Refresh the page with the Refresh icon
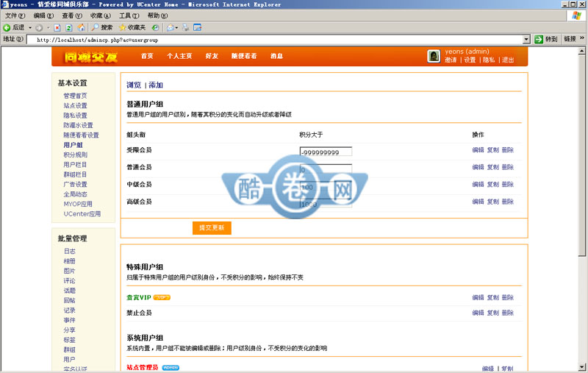Screen dimensions: 588x373 coord(69,28)
